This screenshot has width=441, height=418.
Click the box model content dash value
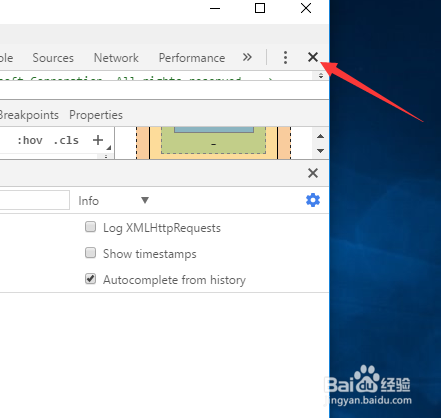(214, 144)
